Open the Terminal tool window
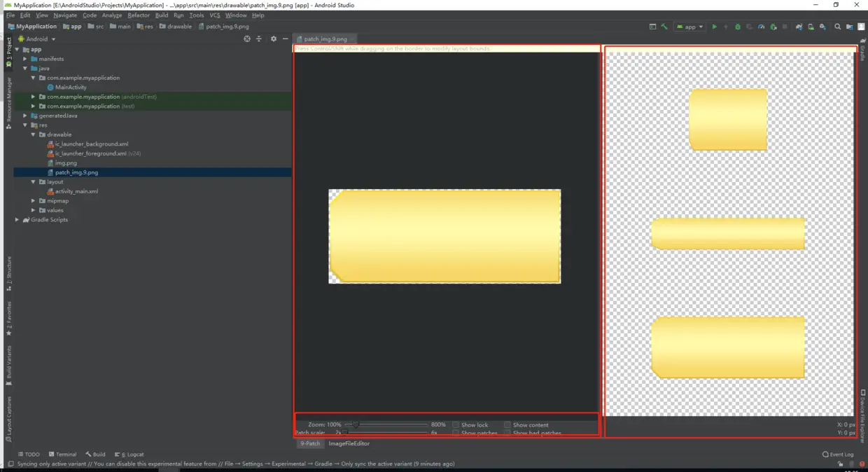Viewport: 868px width, 472px height. (x=62, y=454)
